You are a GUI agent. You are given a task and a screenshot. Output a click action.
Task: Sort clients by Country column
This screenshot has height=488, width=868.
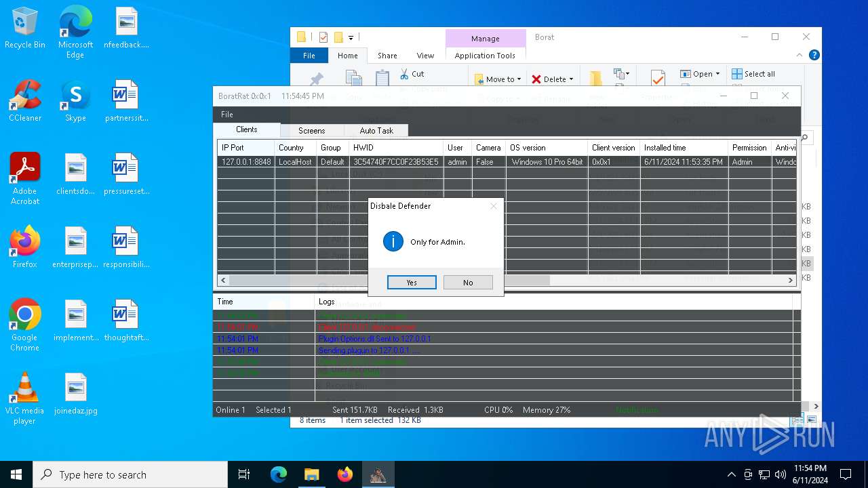295,148
